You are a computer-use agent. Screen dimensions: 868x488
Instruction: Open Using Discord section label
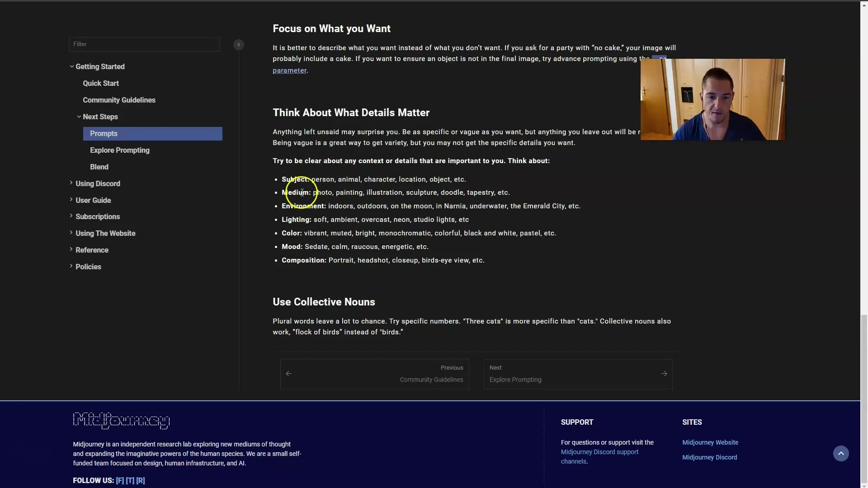click(x=98, y=184)
